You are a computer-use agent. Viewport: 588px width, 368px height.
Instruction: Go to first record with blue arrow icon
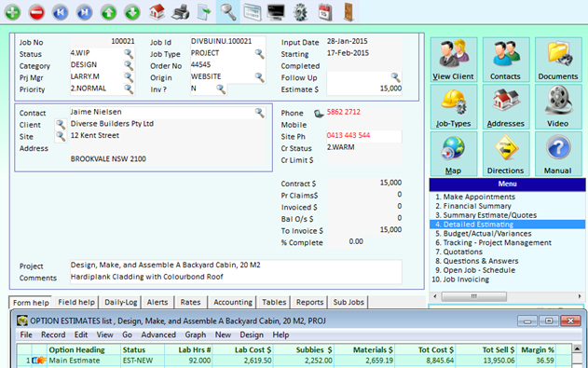pyautogui.click(x=61, y=12)
